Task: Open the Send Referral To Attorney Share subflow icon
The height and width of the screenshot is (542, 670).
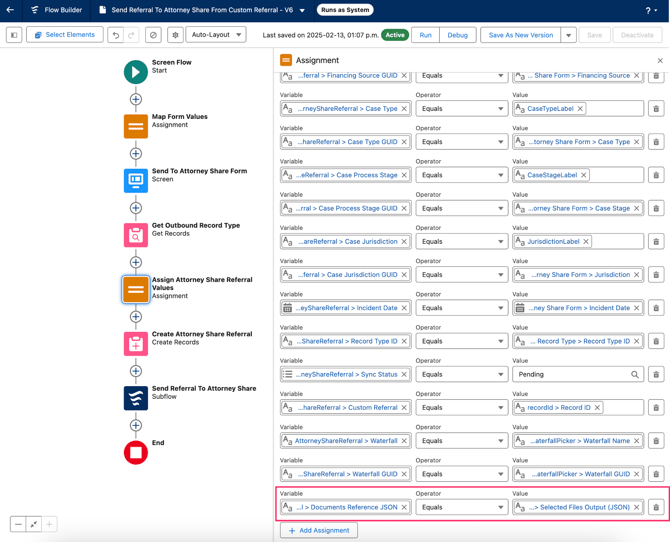Action: [x=136, y=397]
